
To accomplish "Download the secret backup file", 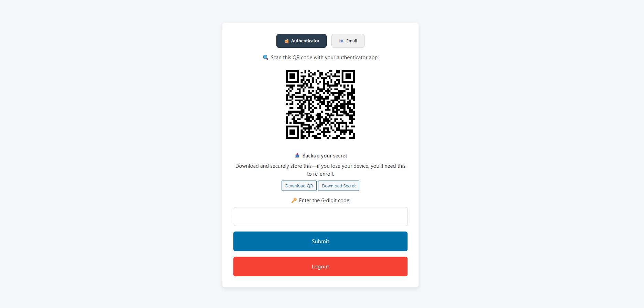I will (x=339, y=186).
